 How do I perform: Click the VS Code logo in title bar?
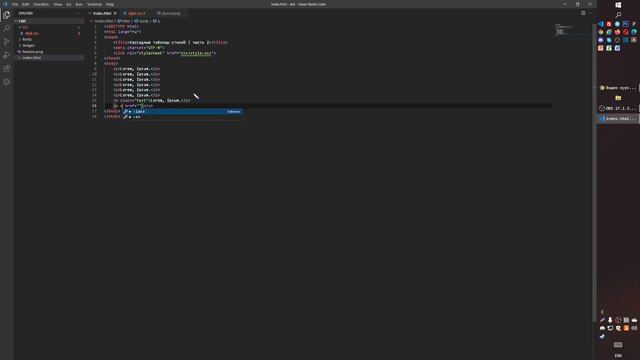[x=5, y=4]
